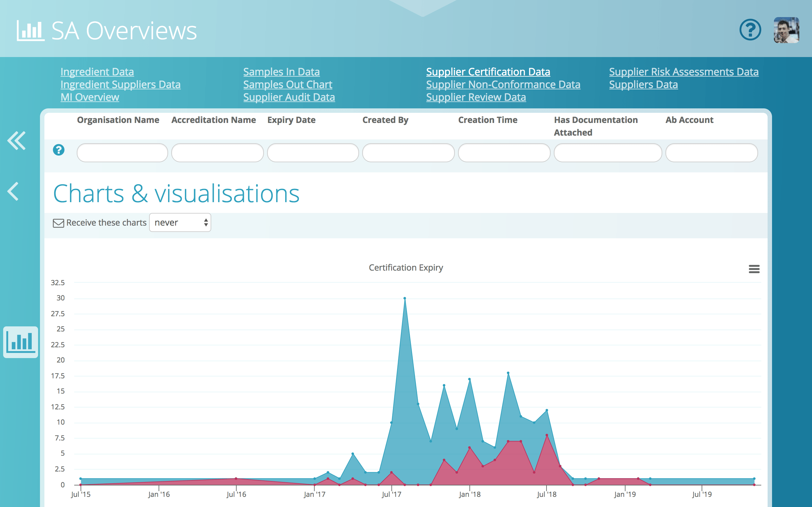
Task: View the Samples Out Chart
Action: tap(288, 84)
